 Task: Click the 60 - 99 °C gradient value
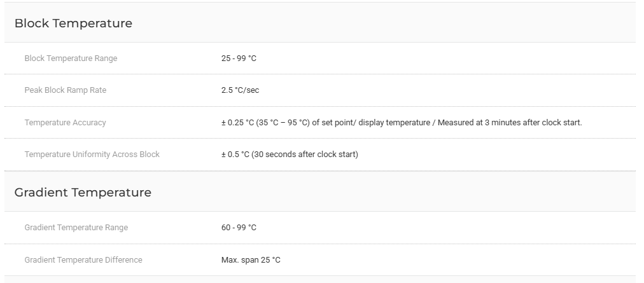[239, 228]
